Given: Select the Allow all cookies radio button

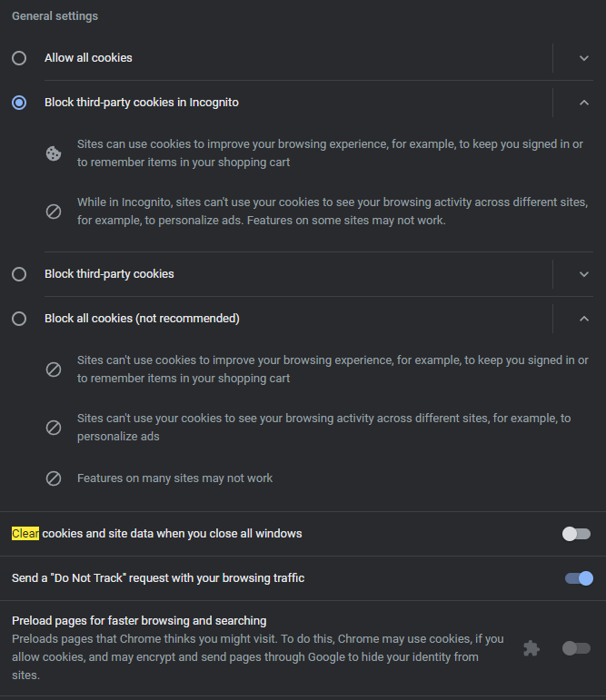Looking at the screenshot, I should pos(19,58).
